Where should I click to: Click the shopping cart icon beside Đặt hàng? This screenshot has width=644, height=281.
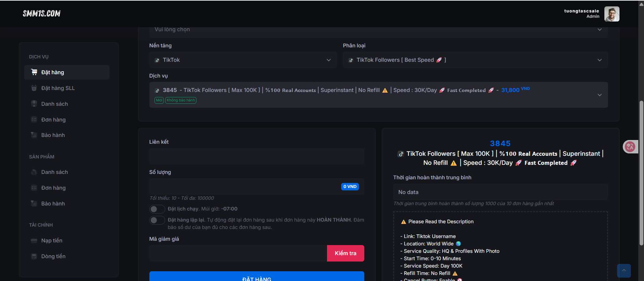click(x=34, y=72)
